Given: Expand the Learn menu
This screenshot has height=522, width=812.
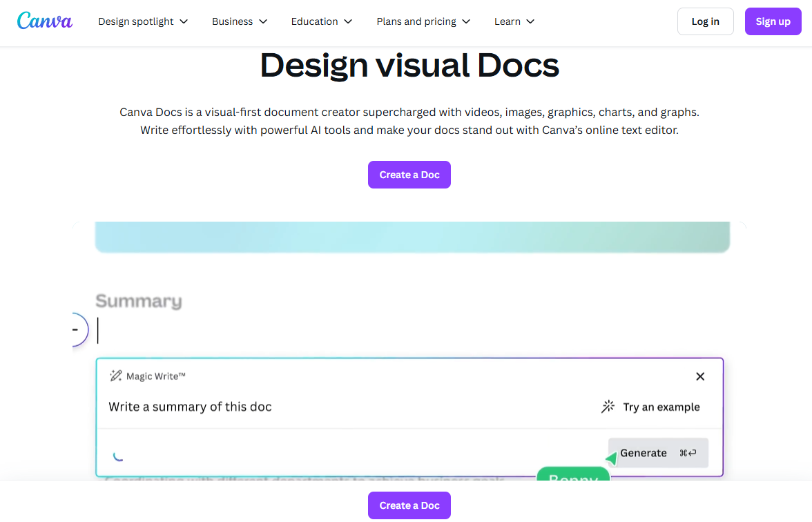Looking at the screenshot, I should click(x=514, y=21).
